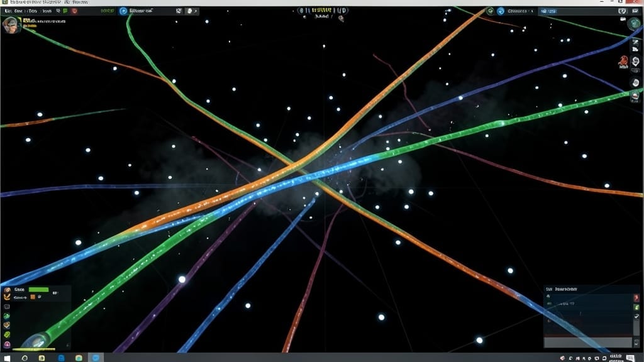Viewport: 644px width, 362px height.
Task: Select the blue highlighted tab in top-right bar
Action: pos(548,11)
